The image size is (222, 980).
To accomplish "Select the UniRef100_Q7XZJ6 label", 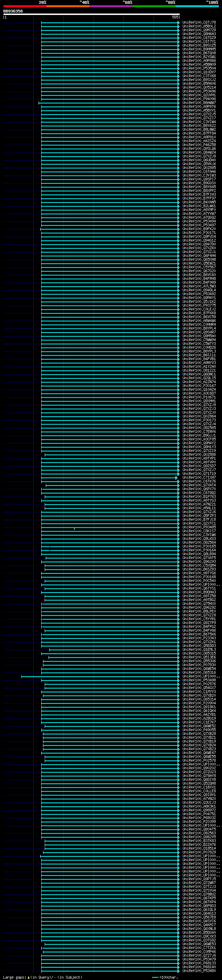I will pyautogui.click(x=199, y=512).
